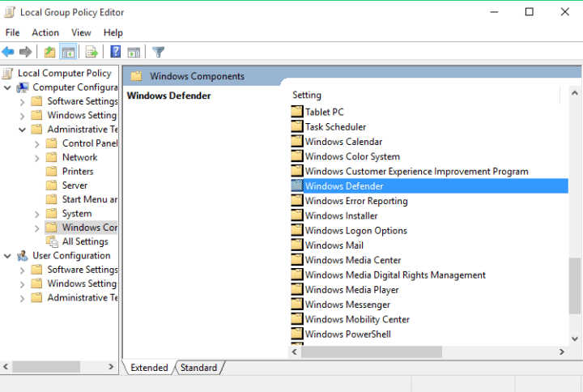Image resolution: width=583 pixels, height=392 pixels.
Task: Click the selected Windows Defender folder icon
Action: [296, 185]
